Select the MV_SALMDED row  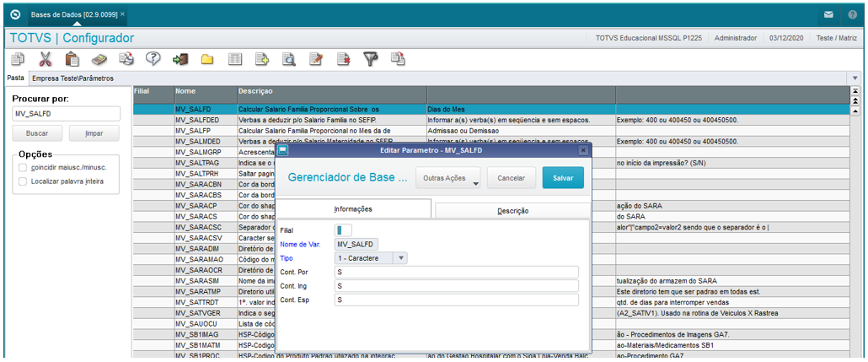point(491,142)
